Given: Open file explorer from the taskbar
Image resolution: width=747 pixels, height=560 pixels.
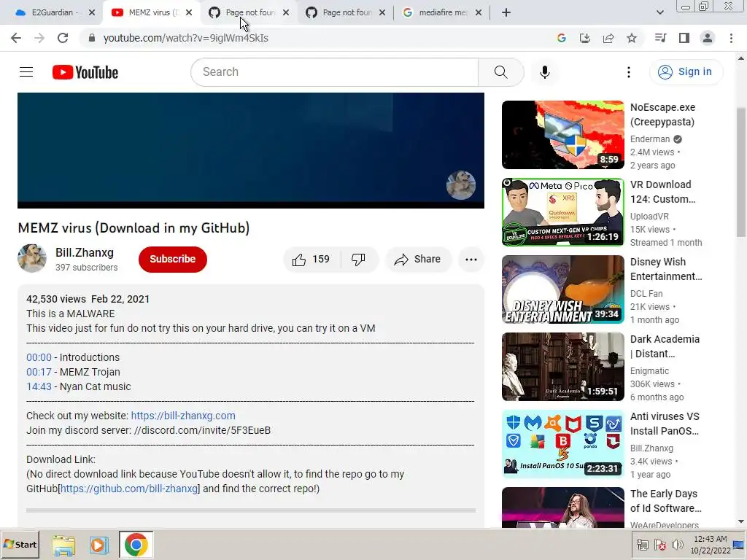Looking at the screenshot, I should [63, 545].
